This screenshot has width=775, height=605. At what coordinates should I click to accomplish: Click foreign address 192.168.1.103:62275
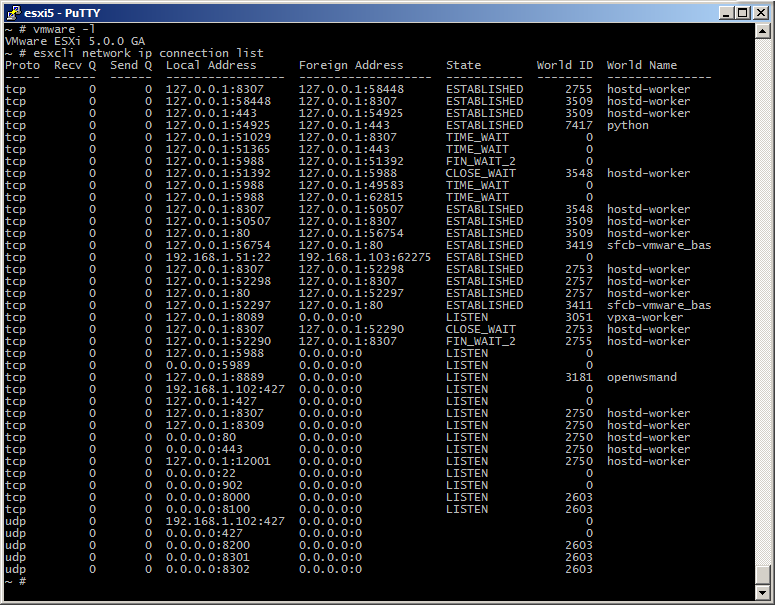pos(364,257)
